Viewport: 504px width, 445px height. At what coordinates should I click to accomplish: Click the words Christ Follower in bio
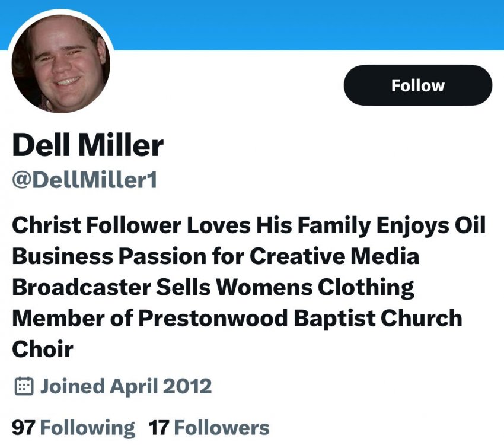(x=95, y=225)
